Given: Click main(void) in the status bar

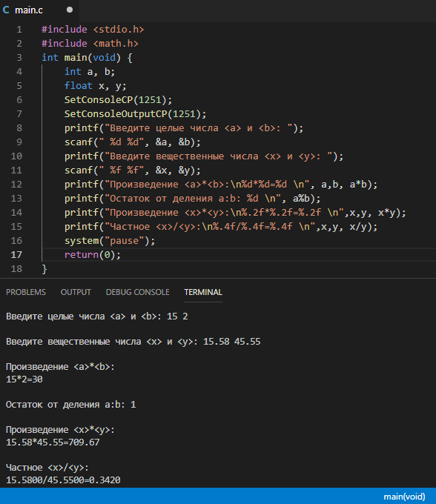Looking at the screenshot, I should pyautogui.click(x=404, y=497).
